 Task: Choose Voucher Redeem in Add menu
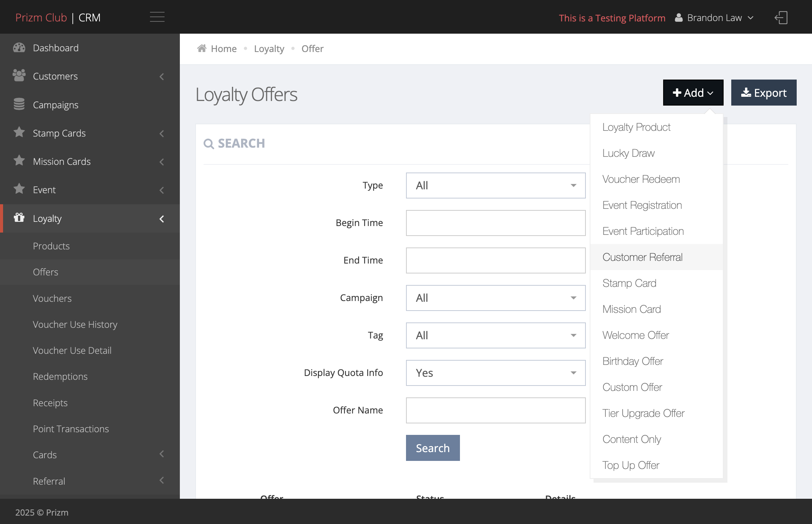[657, 179]
